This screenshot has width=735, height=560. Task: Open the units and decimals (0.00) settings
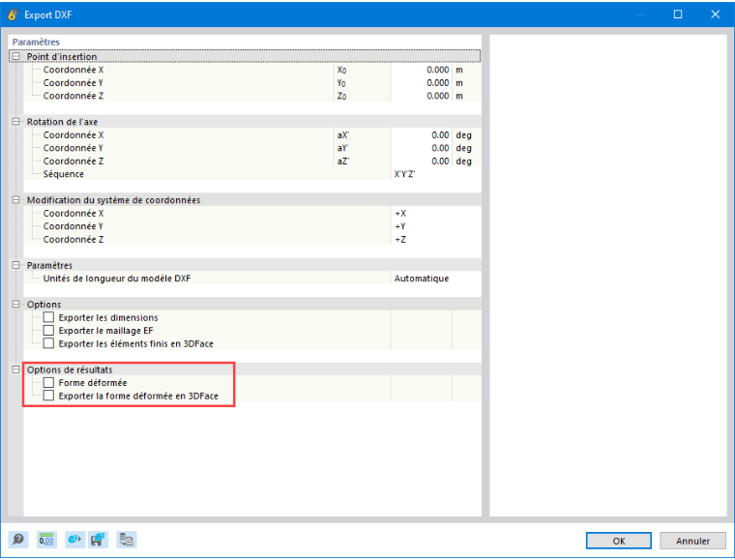(46, 540)
